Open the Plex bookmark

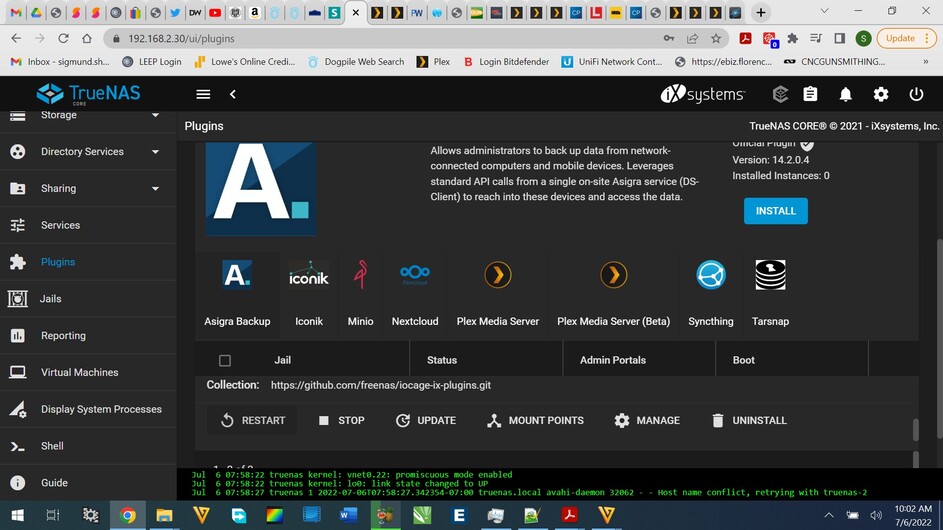[434, 61]
